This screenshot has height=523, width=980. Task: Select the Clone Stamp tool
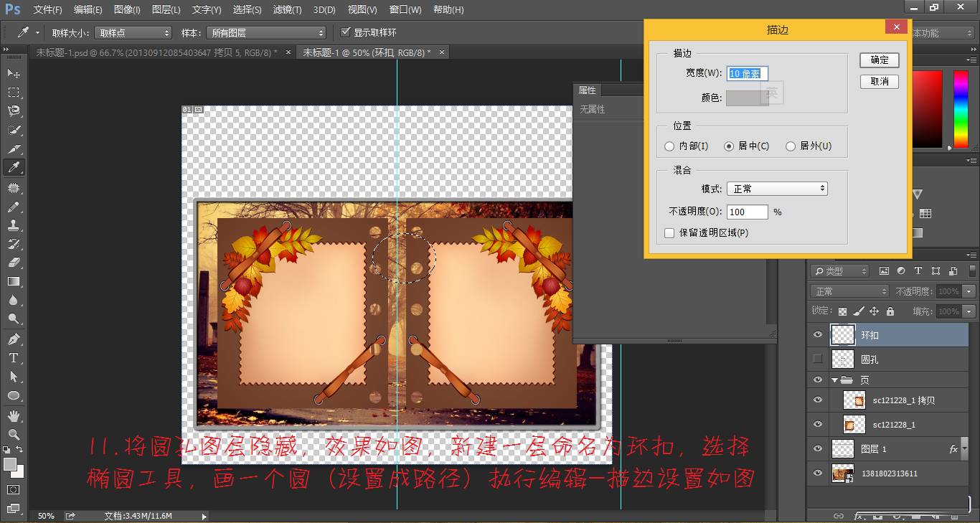[x=14, y=225]
